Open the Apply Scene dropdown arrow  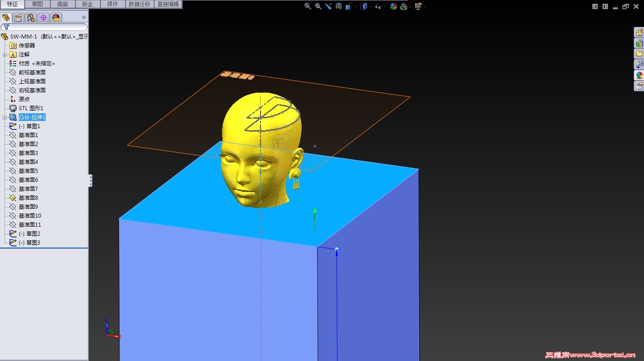click(x=410, y=6)
